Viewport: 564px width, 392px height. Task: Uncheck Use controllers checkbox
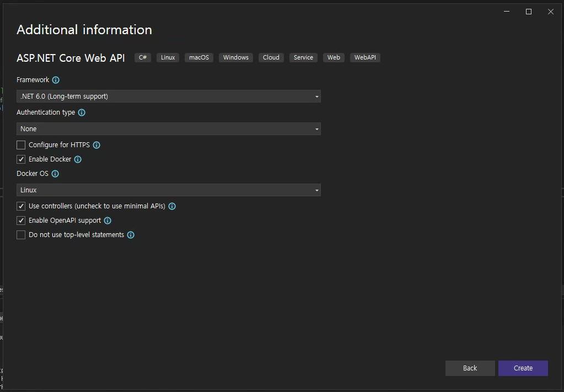[x=21, y=206]
